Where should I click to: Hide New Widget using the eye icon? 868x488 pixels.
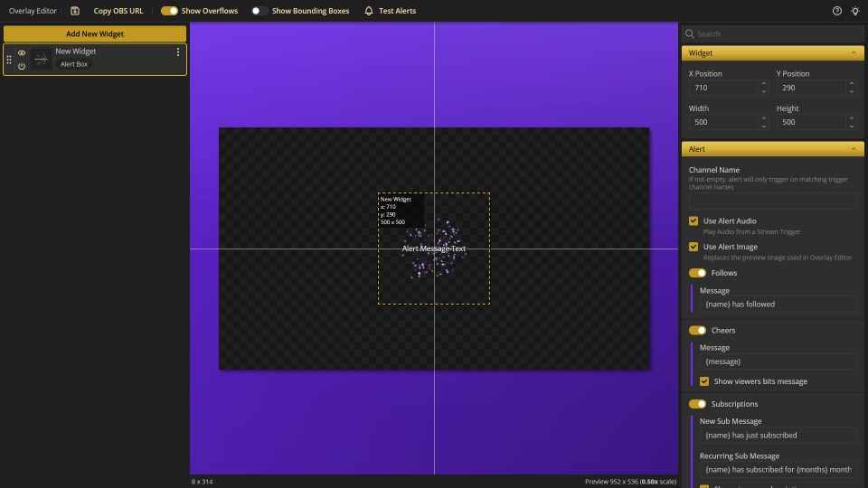click(x=22, y=52)
